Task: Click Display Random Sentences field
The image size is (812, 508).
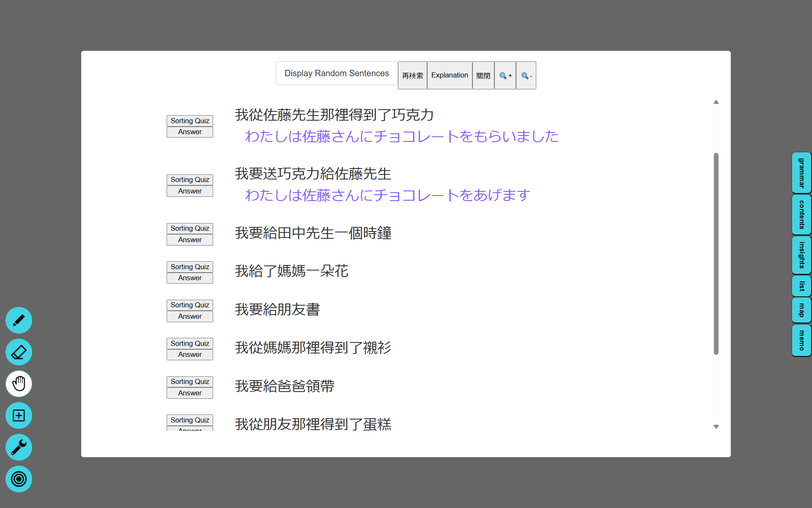Action: pyautogui.click(x=337, y=73)
